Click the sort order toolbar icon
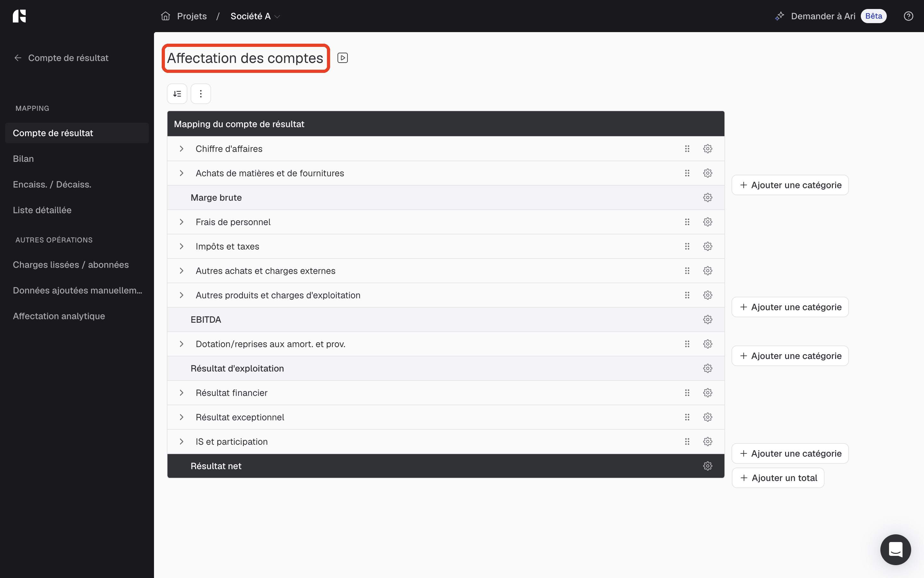The height and width of the screenshot is (578, 924). coord(177,94)
